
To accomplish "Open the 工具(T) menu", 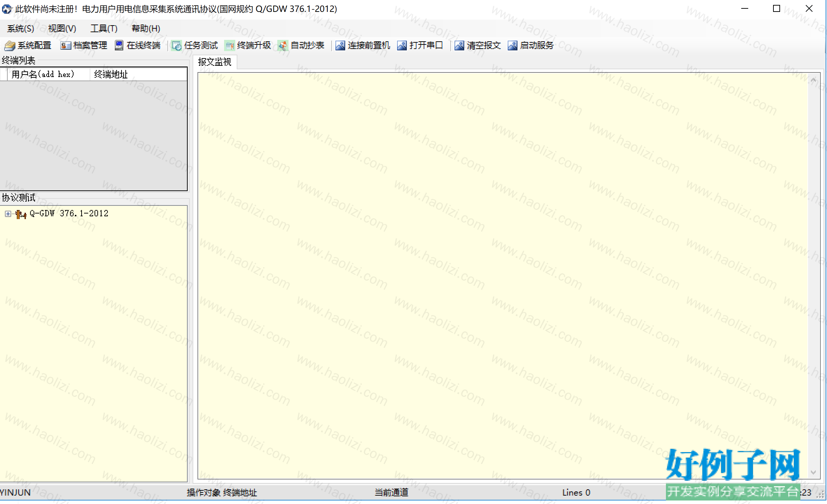I will (104, 28).
